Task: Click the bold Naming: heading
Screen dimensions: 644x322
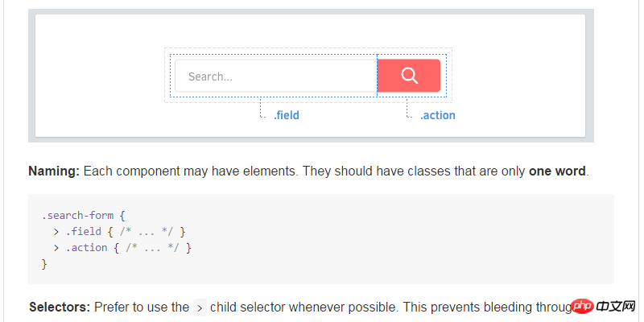Action: (x=54, y=171)
